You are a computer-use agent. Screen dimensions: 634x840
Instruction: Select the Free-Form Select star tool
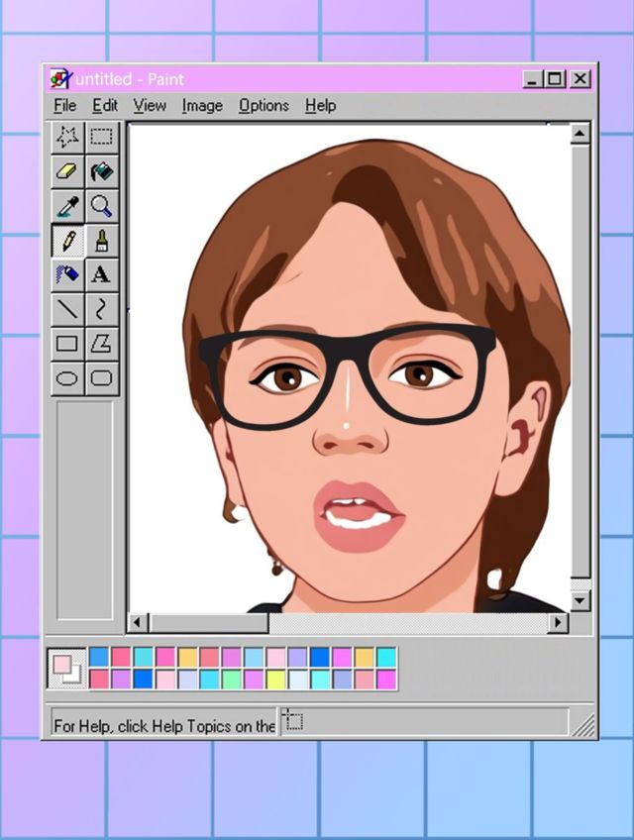[x=67, y=138]
